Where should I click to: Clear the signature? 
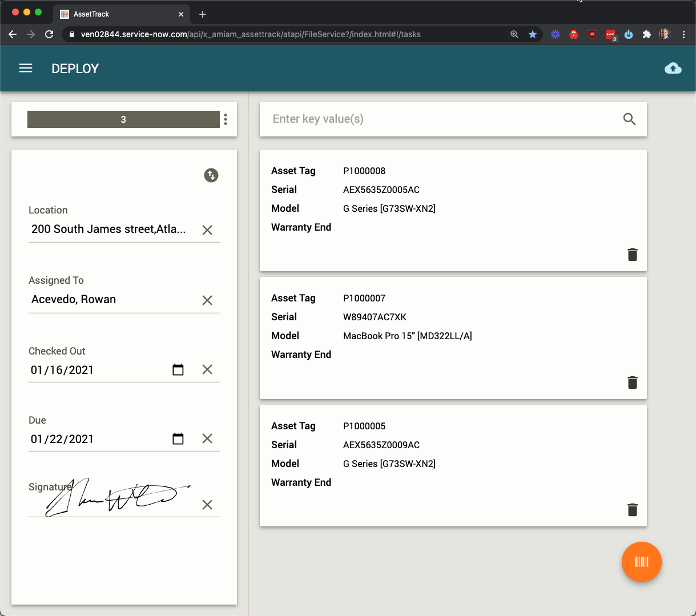(207, 505)
